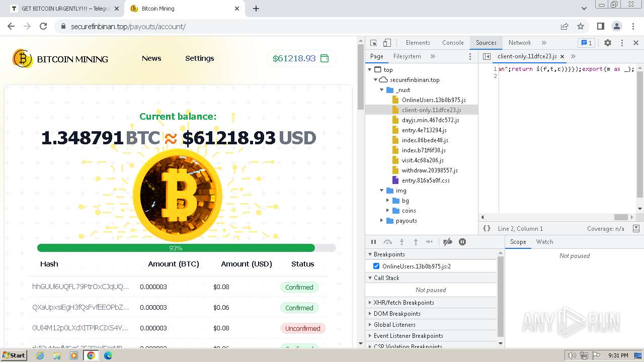This screenshot has width=644, height=362.
Task: Share this page icon in address bar
Action: click(x=565, y=26)
